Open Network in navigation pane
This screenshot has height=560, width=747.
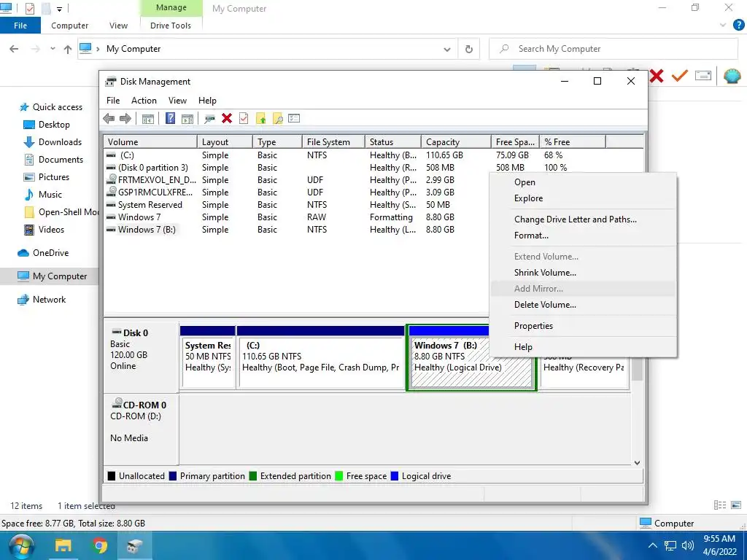click(49, 300)
